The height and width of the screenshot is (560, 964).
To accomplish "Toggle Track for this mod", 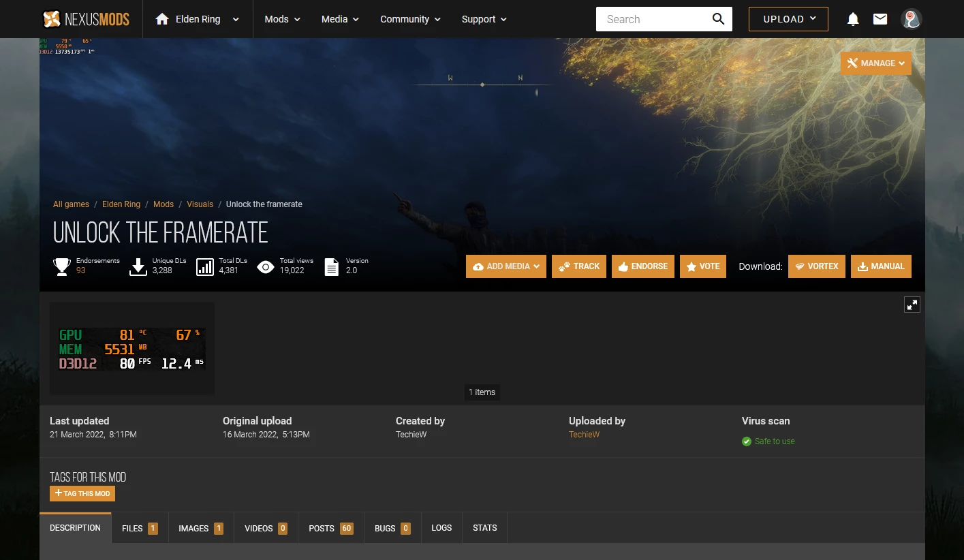I will point(578,266).
